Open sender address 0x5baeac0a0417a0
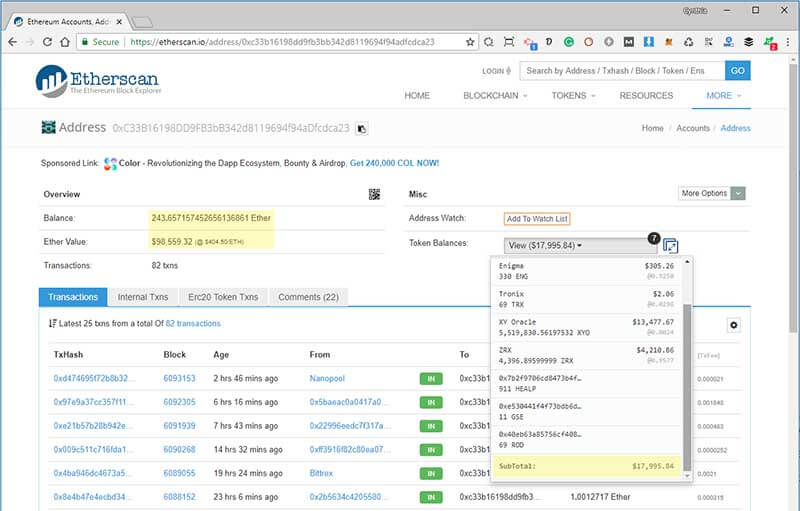Screen dimensions: 800x511 point(348,402)
